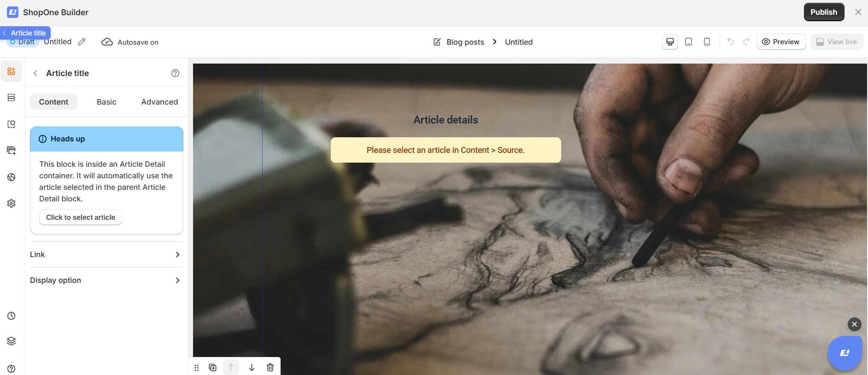The image size is (868, 375).
Task: Expand the Link section
Action: 106,254
